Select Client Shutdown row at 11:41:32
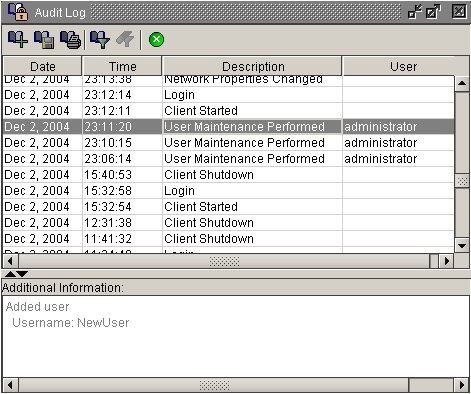Screen dimensions: 471x394 (229, 239)
